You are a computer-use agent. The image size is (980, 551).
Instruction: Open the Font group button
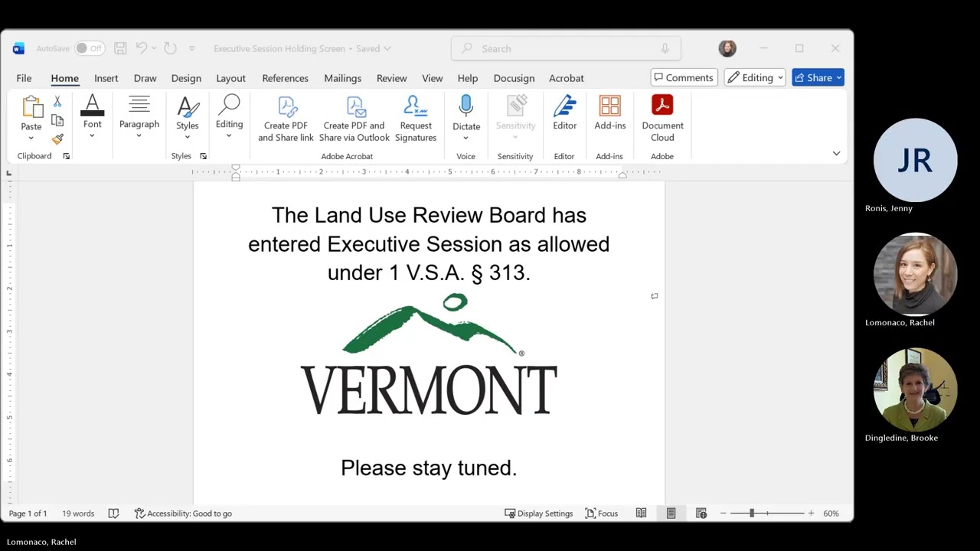click(x=92, y=117)
